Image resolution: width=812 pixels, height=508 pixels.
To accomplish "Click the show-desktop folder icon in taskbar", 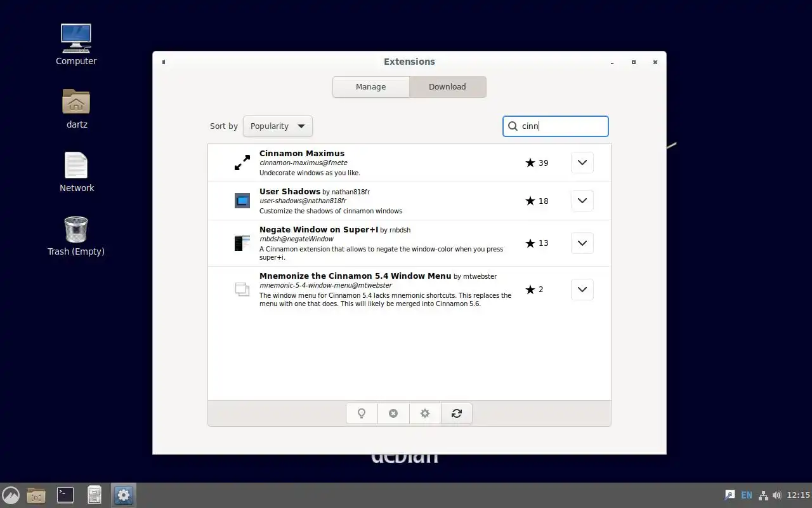I will pos(36,495).
